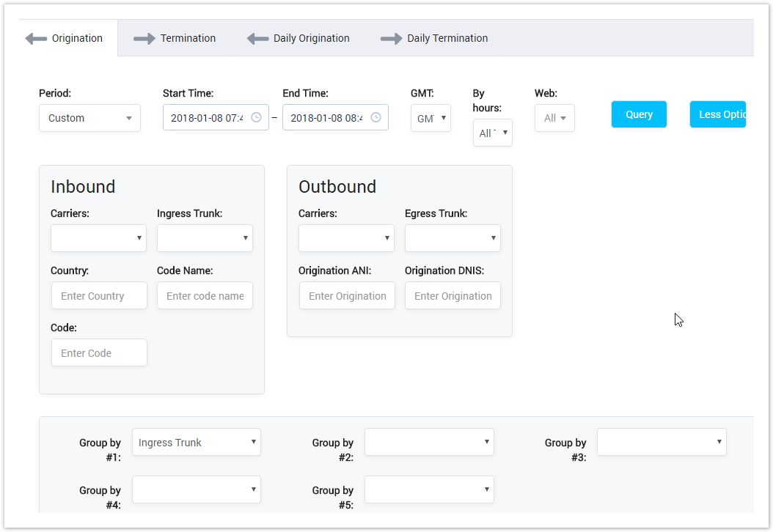Open the Period dropdown showing Custom
The height and width of the screenshot is (532, 773).
pos(89,117)
